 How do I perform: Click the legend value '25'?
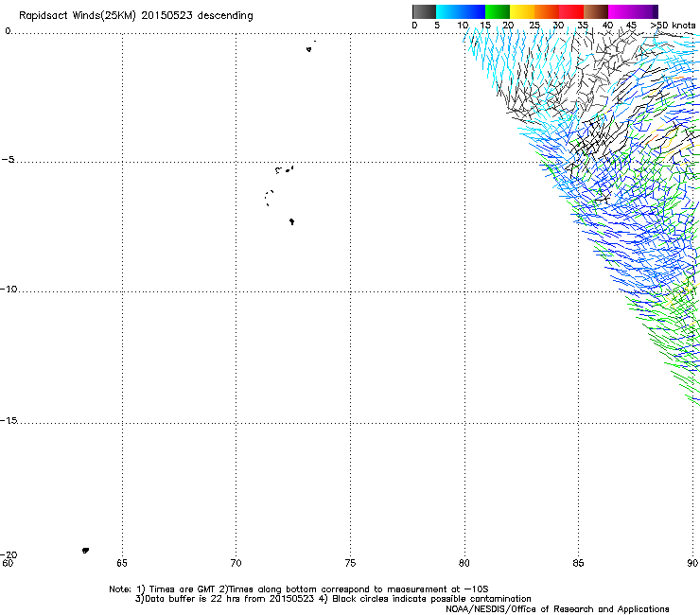tap(534, 26)
